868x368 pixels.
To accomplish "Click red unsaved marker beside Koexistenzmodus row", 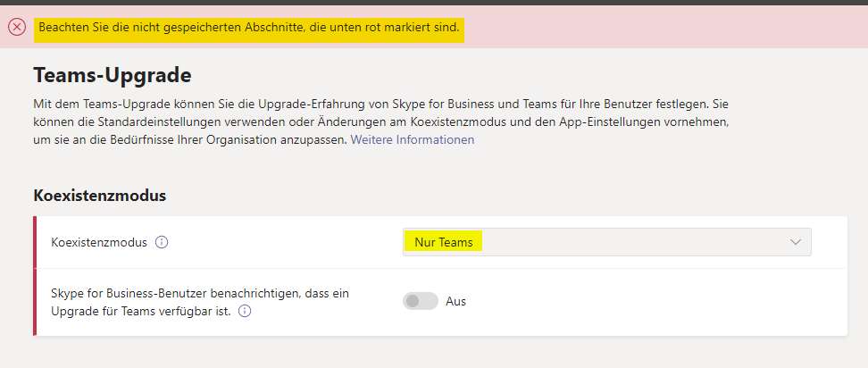I will click(35, 242).
